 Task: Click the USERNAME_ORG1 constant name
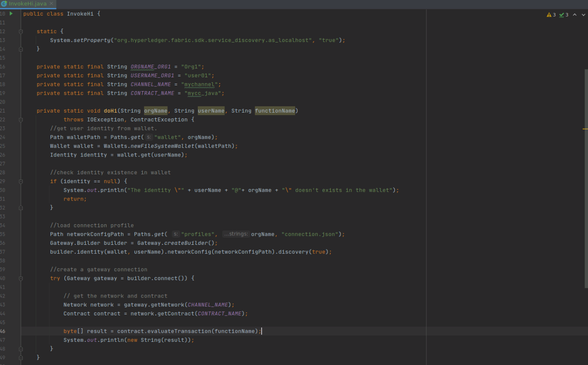(152, 76)
